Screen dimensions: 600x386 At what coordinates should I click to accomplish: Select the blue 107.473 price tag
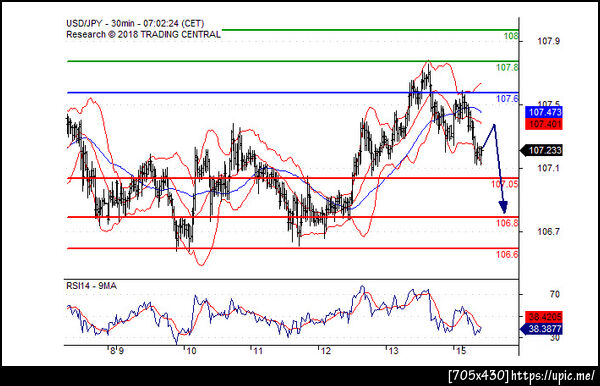click(544, 112)
